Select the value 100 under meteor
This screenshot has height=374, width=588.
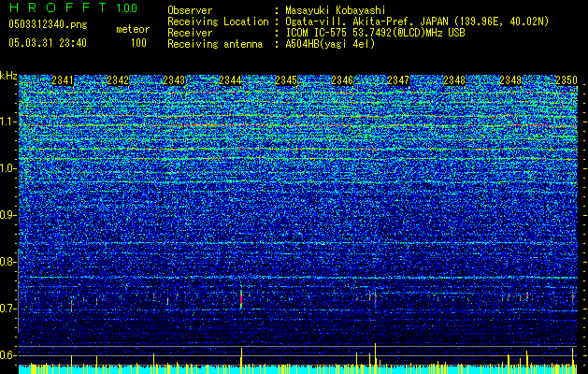pyautogui.click(x=138, y=43)
